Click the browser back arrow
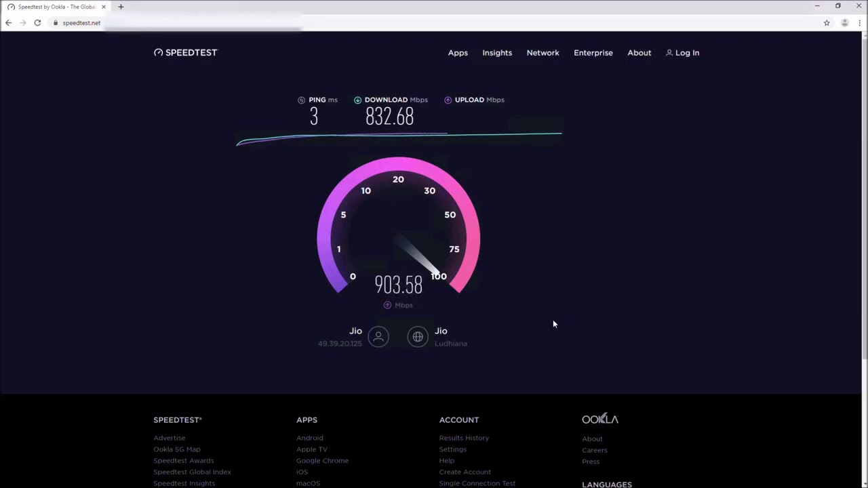 pyautogui.click(x=8, y=22)
